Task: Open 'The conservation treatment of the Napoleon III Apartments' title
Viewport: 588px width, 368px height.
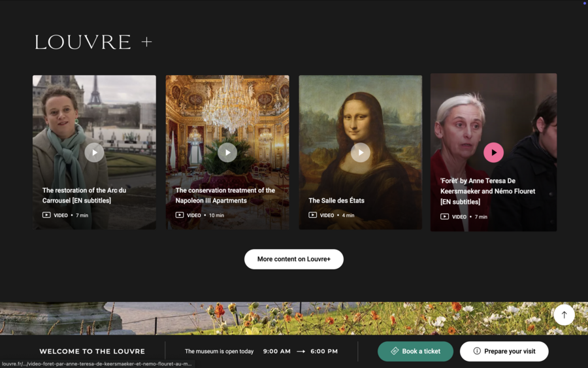Action: tap(225, 195)
